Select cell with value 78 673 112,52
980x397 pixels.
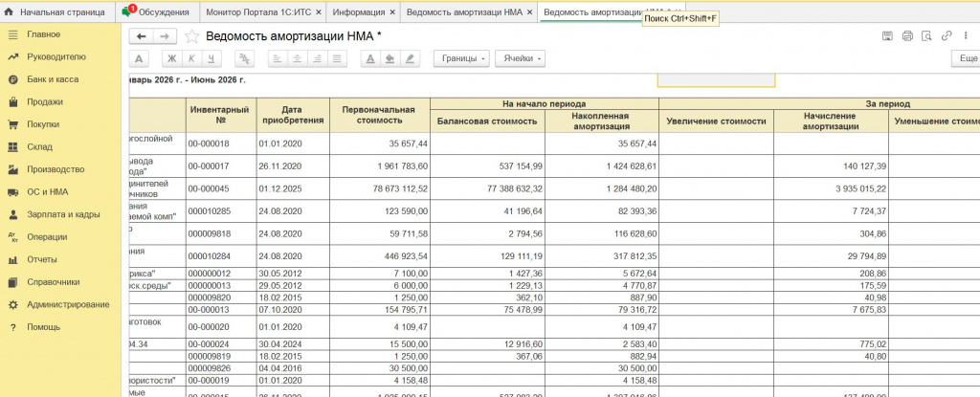tap(381, 188)
